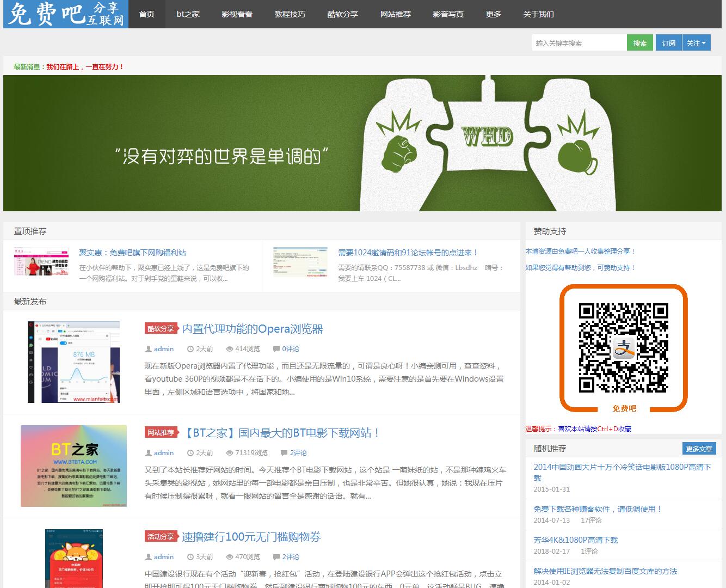Click the 聚实惠 pinned article thumbnail
Screen dimensions: 726x588
point(41,262)
